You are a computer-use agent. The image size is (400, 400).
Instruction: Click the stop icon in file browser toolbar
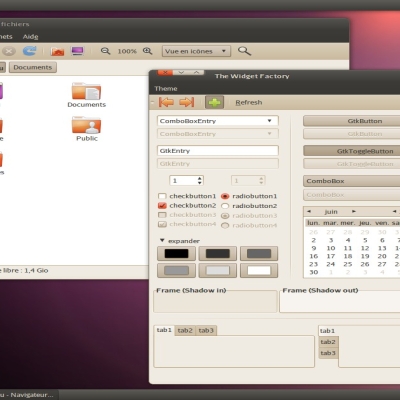point(9,51)
